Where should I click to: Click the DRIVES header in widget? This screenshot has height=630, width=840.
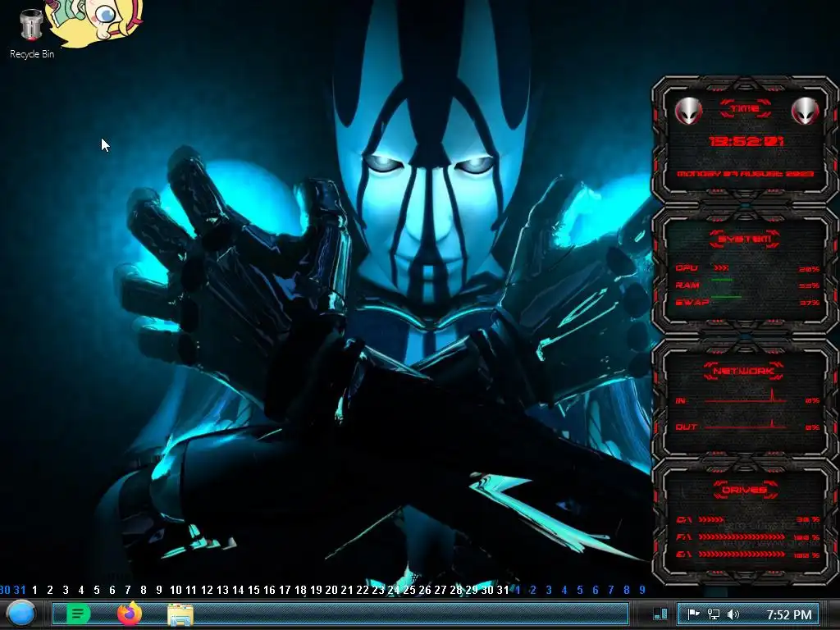(744, 490)
